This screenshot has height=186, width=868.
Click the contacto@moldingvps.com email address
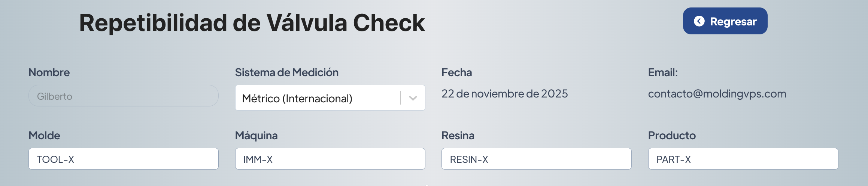(x=717, y=94)
